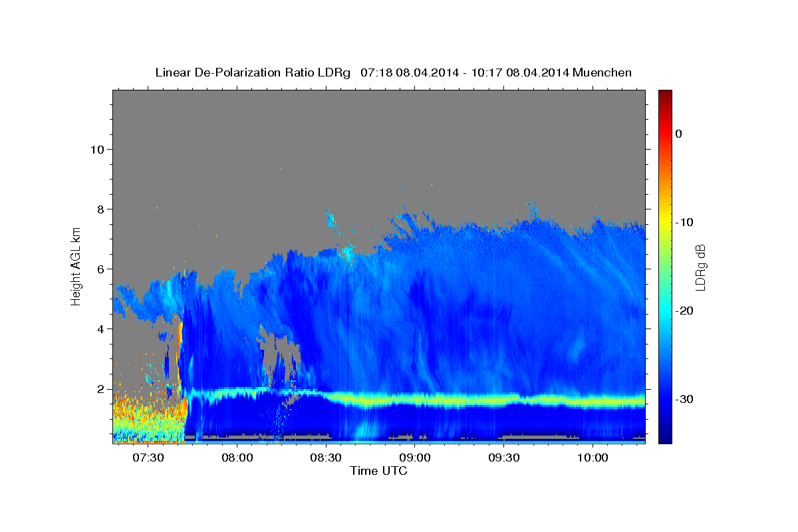Click the 09:00 time tick label
Image resolution: width=798 pixels, height=532 pixels.
coord(415,458)
